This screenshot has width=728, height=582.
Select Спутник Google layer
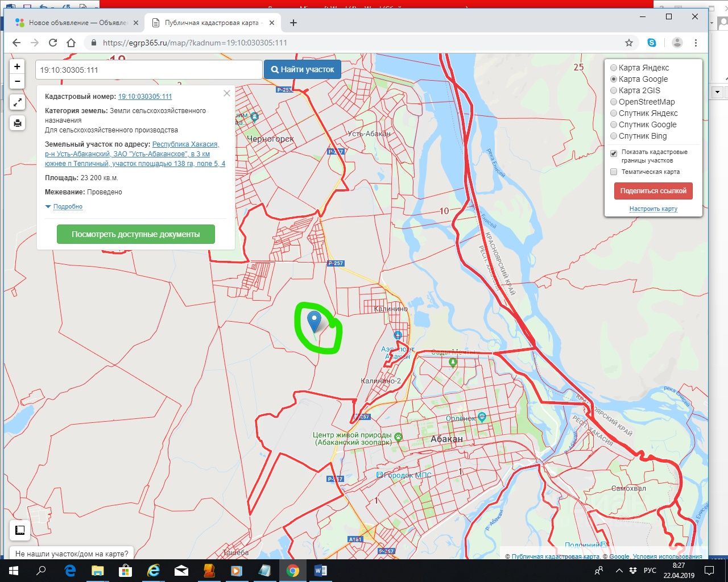pyautogui.click(x=614, y=124)
